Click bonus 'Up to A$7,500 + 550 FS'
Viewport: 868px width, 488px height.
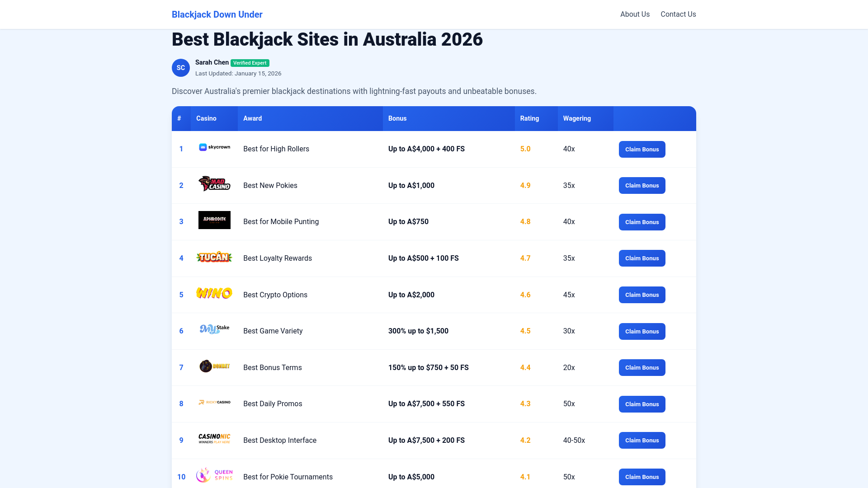coord(426,404)
